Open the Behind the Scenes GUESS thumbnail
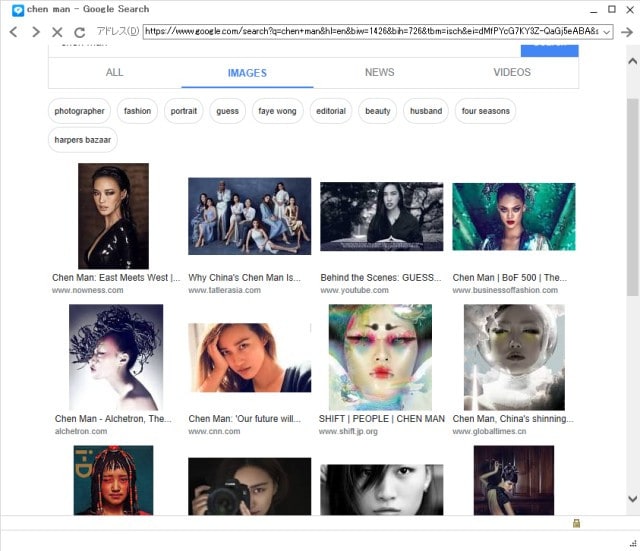Image resolution: width=640 pixels, height=551 pixels. tap(382, 216)
